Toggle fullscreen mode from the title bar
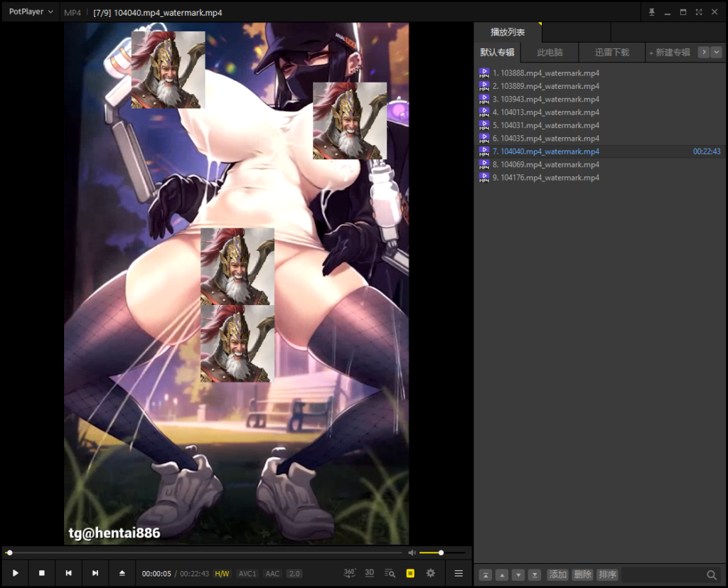728x588 pixels. point(699,12)
